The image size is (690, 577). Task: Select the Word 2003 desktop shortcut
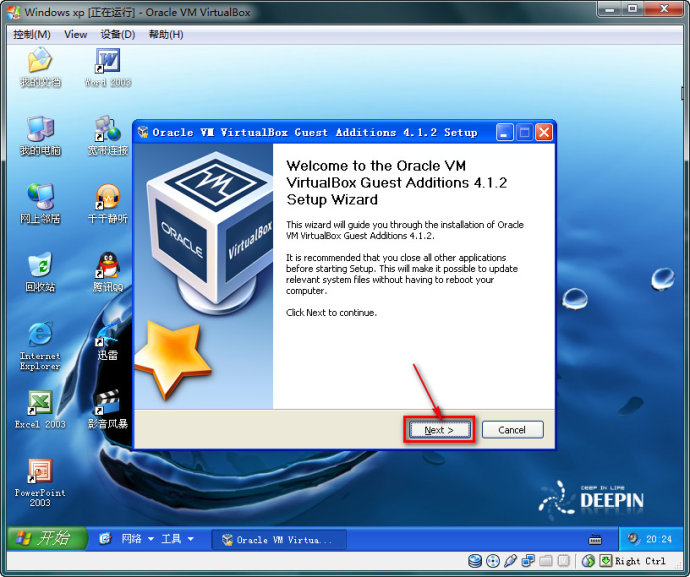(x=108, y=67)
